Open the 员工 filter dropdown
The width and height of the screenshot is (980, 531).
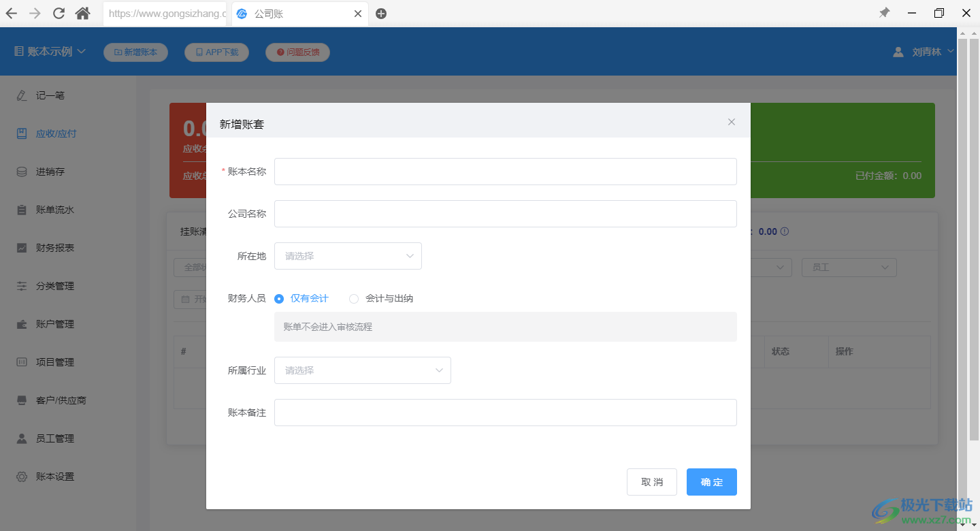tap(849, 268)
